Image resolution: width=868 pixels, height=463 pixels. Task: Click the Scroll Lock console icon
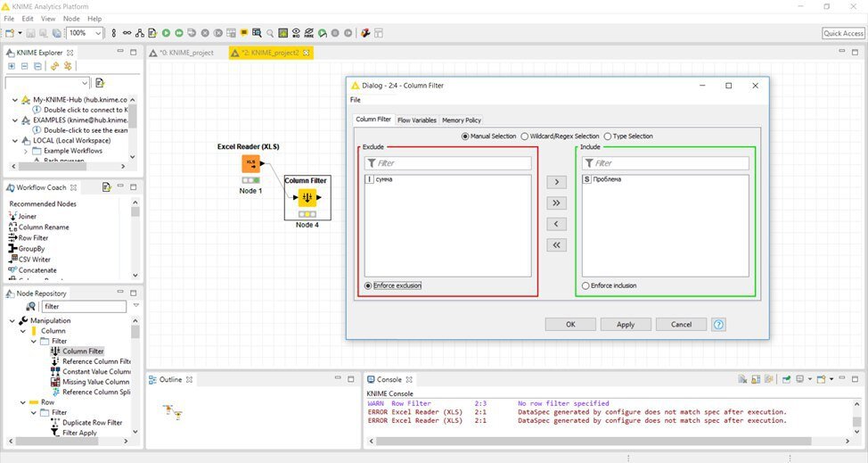tap(756, 379)
